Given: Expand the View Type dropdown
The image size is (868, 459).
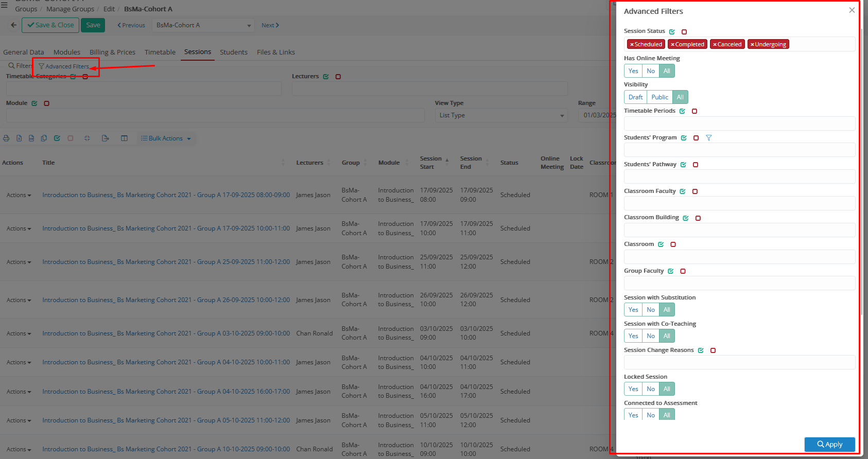Looking at the screenshot, I should (501, 115).
